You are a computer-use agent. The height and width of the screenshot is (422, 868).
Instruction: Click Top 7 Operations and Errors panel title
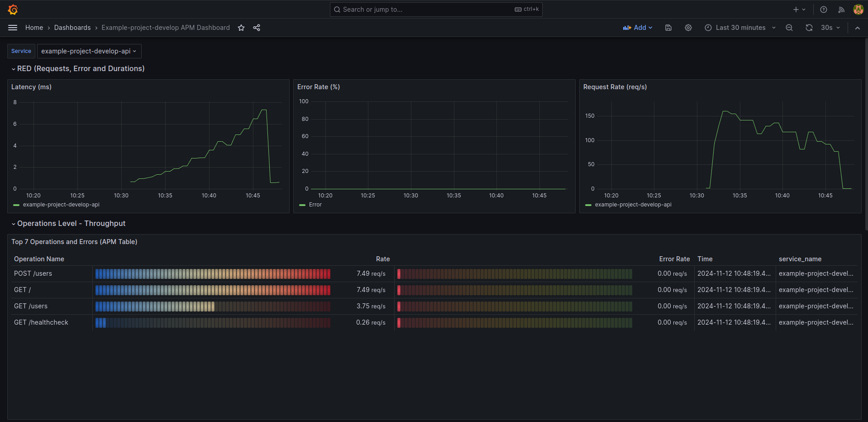[x=74, y=242]
